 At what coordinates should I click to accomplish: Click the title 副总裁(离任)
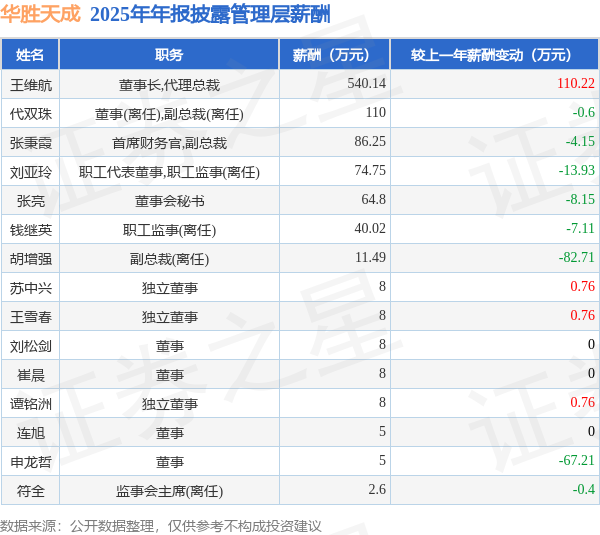point(169,259)
